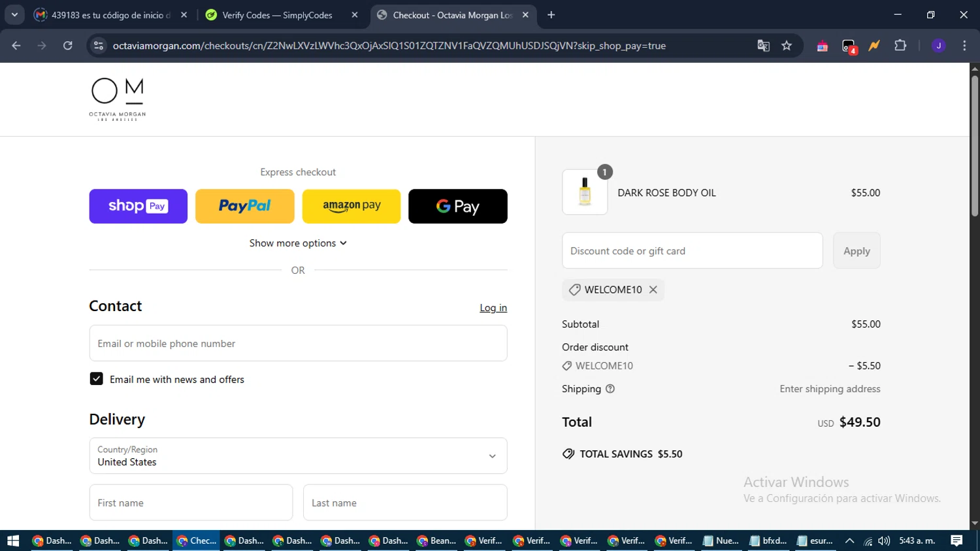This screenshot has width=980, height=551.
Task: Switch to the Chec... taskbar window
Action: [x=197, y=541]
